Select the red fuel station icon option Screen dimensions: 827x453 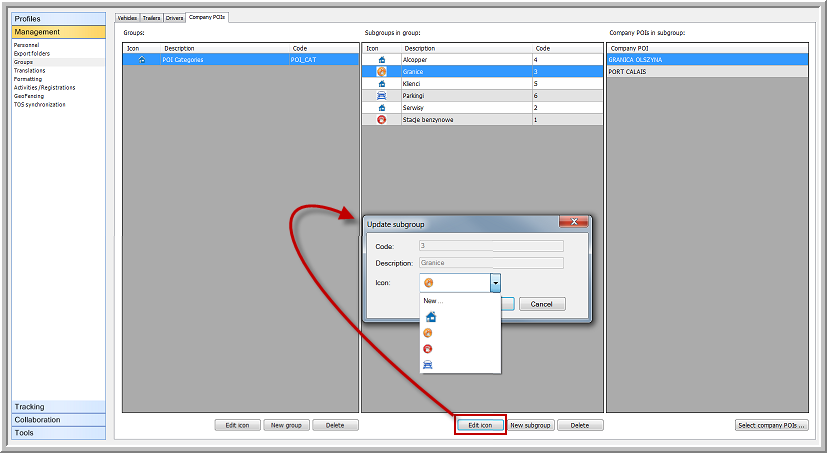click(x=430, y=349)
